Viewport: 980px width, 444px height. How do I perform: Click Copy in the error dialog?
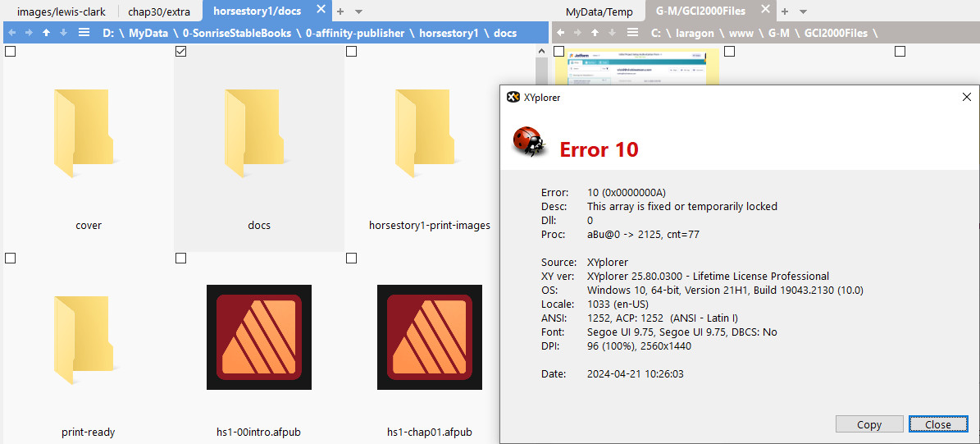(x=869, y=424)
